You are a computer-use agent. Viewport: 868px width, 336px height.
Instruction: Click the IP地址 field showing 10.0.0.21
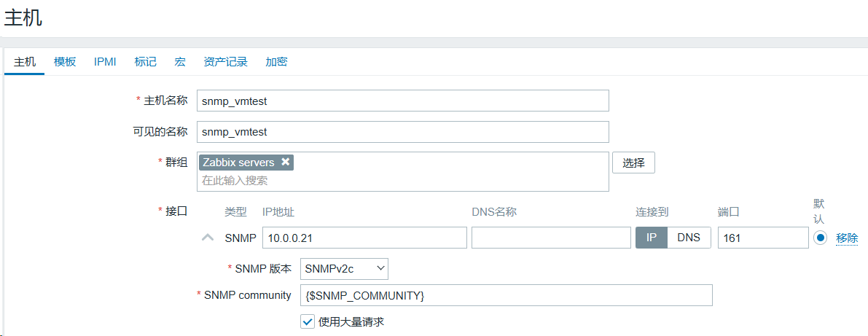[x=364, y=238]
